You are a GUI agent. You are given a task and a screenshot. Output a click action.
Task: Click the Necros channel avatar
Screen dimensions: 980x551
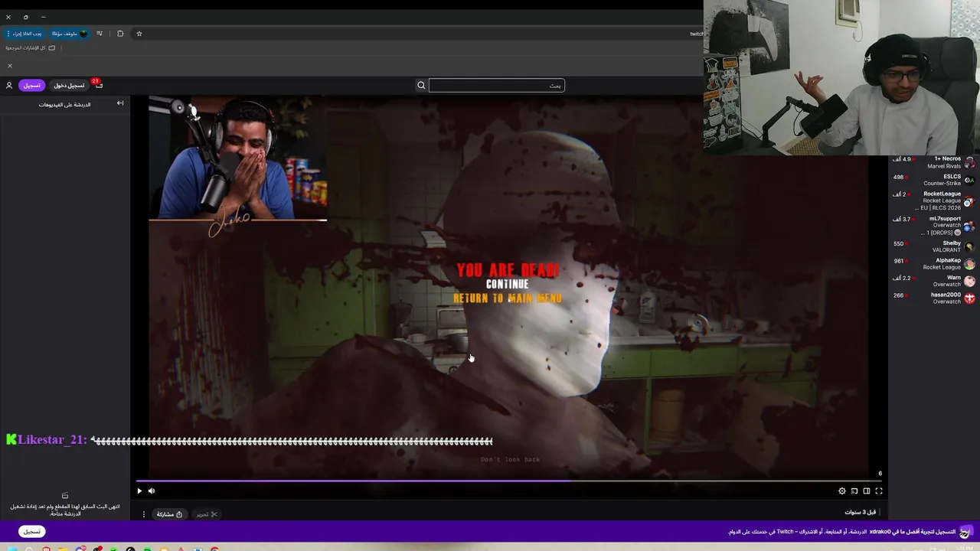(x=969, y=162)
